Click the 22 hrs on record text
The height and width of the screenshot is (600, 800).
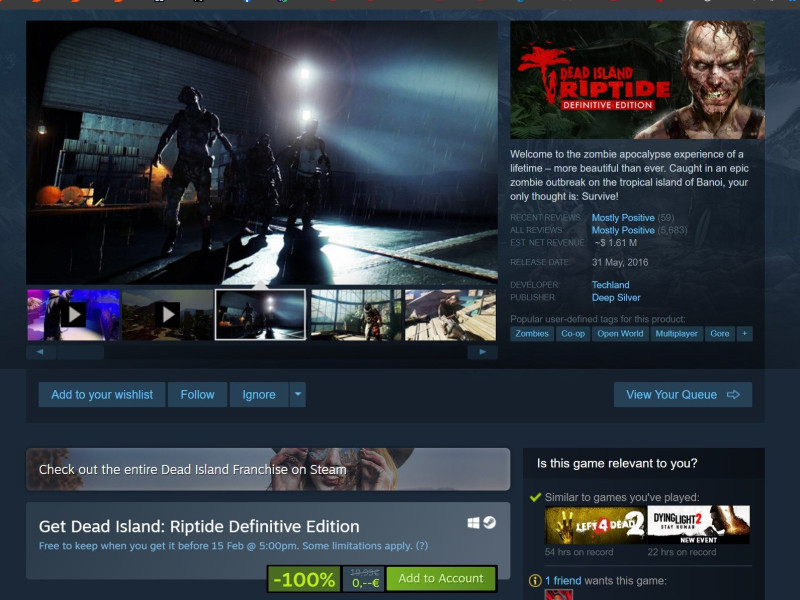pyautogui.click(x=682, y=552)
